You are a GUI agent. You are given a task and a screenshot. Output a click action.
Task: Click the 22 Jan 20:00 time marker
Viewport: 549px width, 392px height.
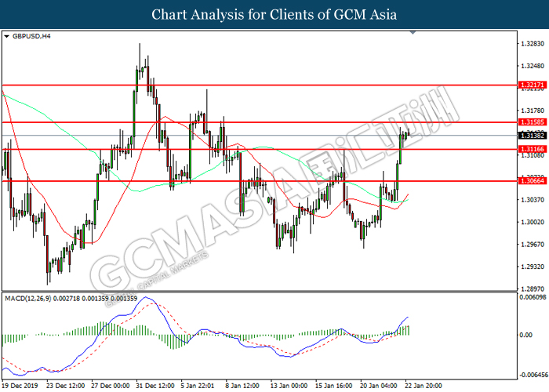tap(424, 386)
